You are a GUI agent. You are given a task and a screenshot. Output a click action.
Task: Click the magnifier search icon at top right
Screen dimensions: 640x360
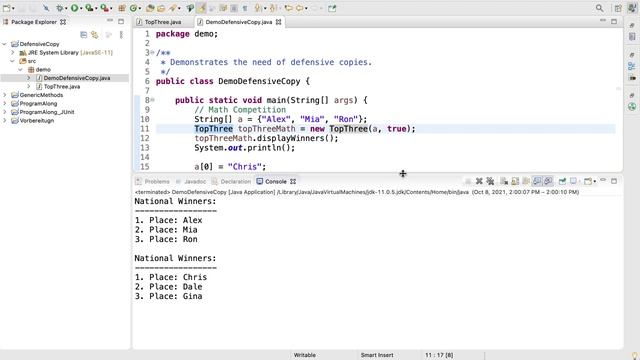coord(599,8)
